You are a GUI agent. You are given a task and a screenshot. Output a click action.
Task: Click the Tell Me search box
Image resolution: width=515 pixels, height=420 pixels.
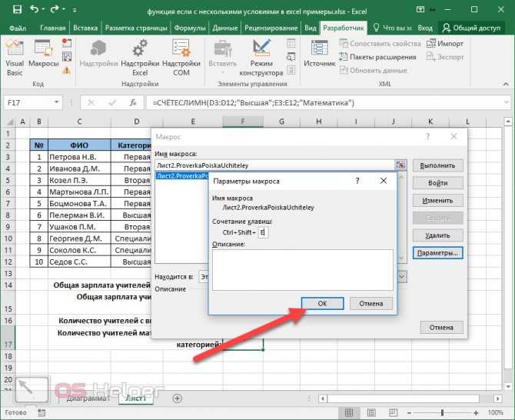[x=392, y=28]
